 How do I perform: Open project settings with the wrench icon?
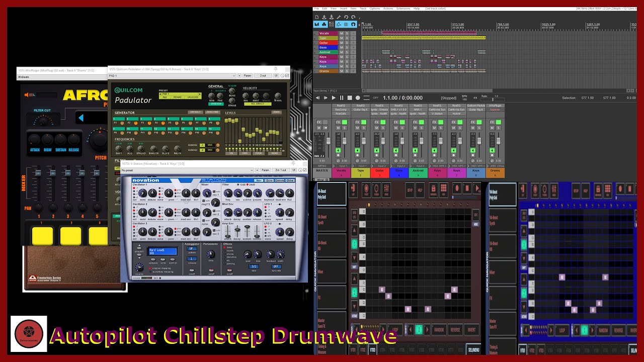(339, 17)
